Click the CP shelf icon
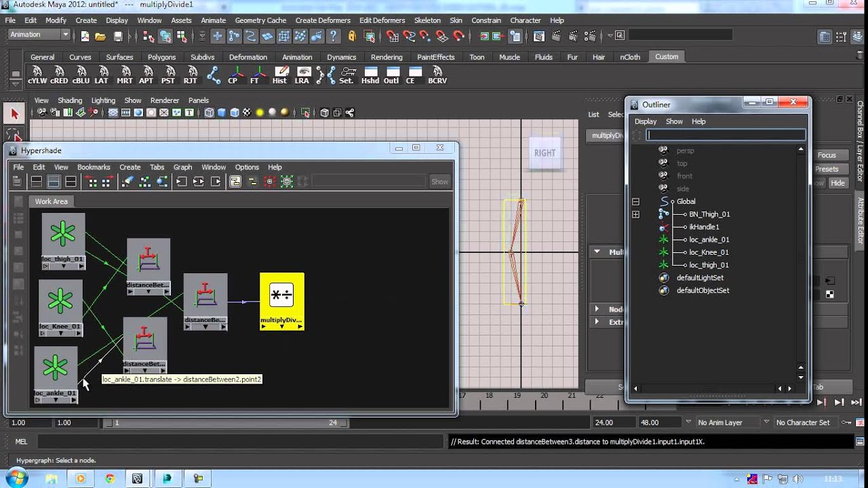 point(234,75)
